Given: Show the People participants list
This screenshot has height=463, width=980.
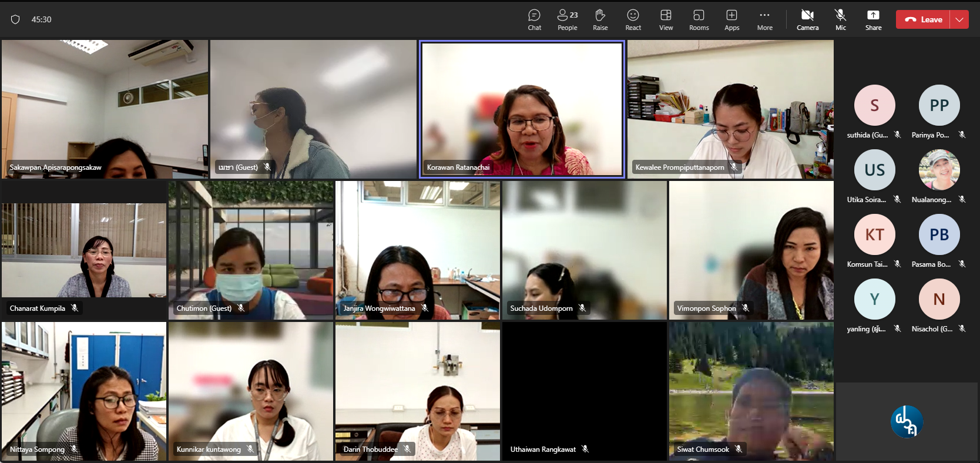Looking at the screenshot, I should (567, 19).
